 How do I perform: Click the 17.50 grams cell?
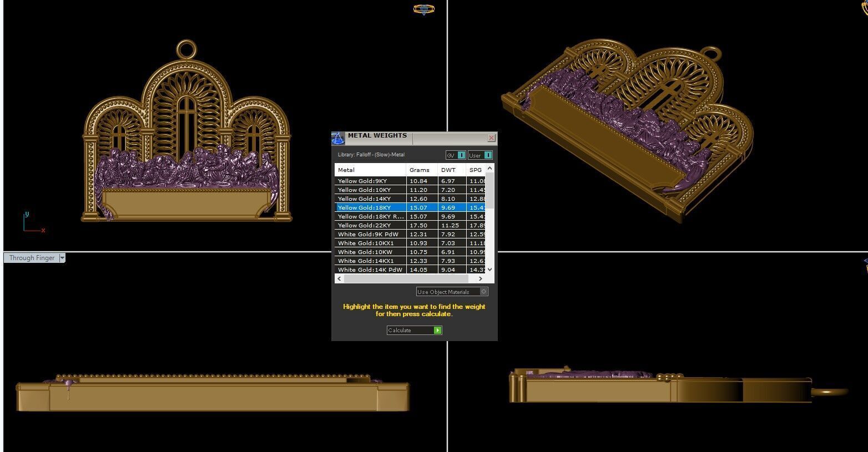[x=422, y=225]
